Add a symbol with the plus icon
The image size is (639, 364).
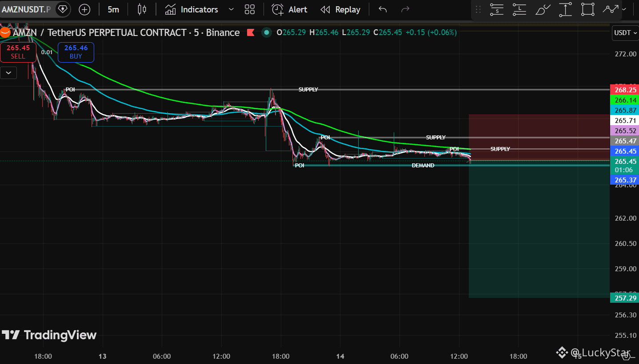click(84, 9)
